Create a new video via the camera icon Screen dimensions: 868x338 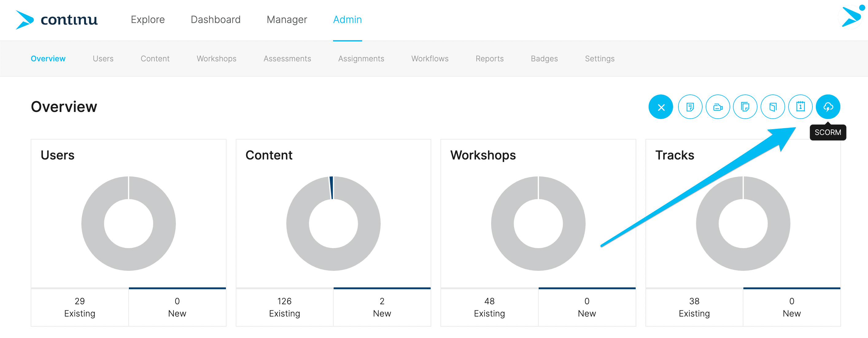click(718, 107)
